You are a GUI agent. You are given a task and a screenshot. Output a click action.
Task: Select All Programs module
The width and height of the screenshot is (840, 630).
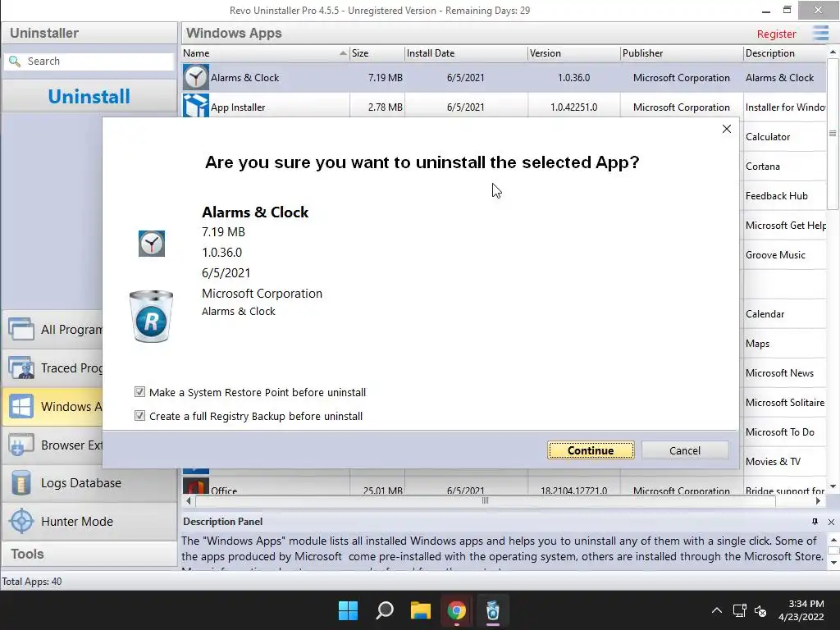[52, 329]
